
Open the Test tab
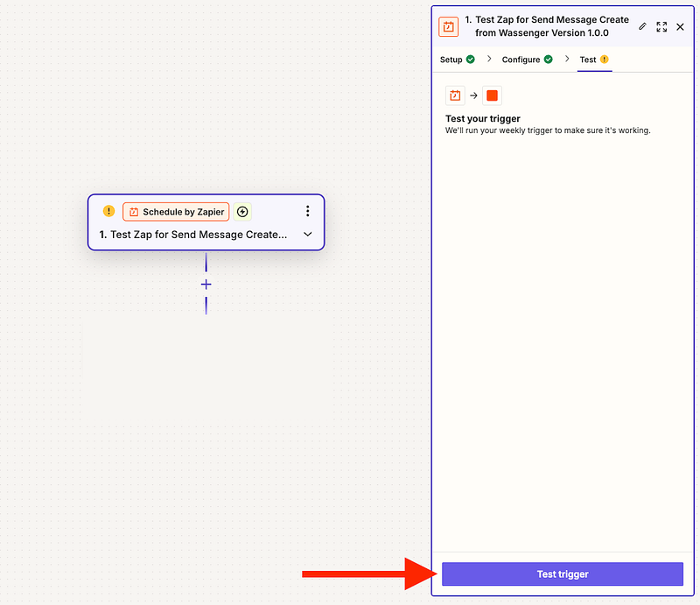coord(587,60)
